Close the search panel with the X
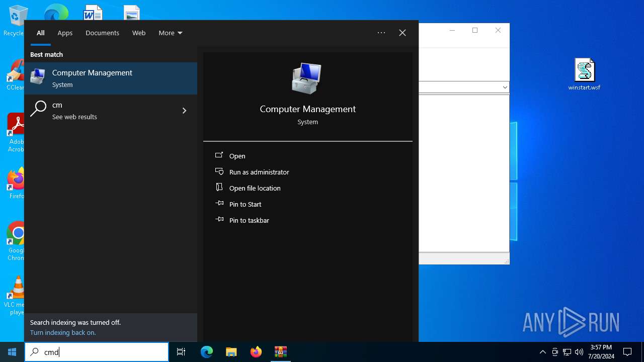Screen dimensions: 644x362 (x=403, y=33)
